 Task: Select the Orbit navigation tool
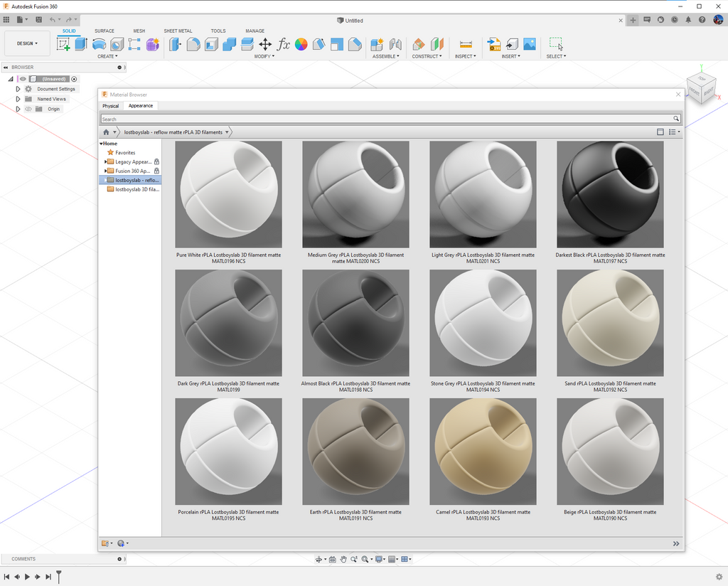318,559
